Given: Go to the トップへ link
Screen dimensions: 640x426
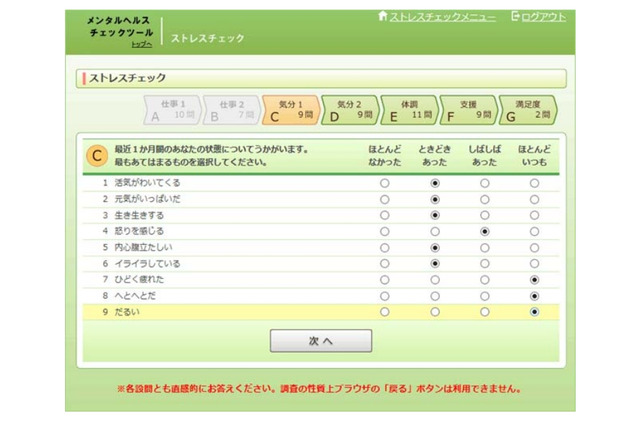Looking at the screenshot, I should click(142, 45).
